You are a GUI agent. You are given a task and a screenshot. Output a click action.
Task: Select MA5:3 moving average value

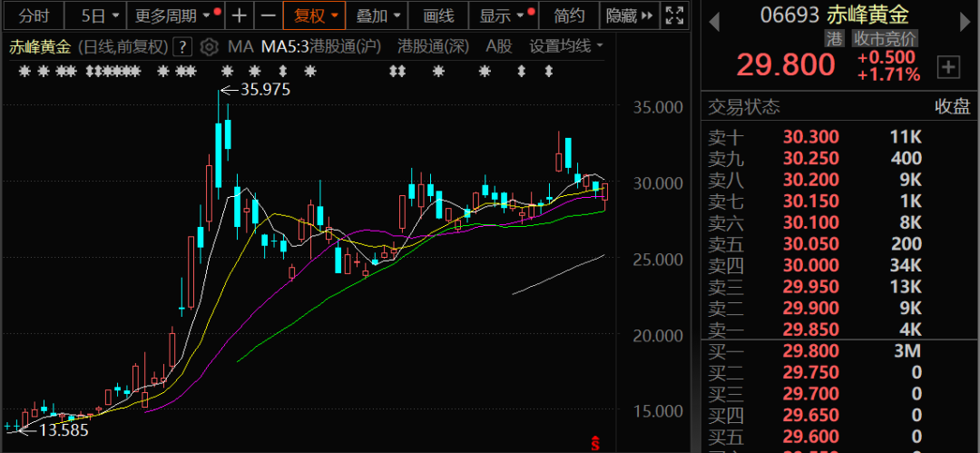click(x=285, y=46)
